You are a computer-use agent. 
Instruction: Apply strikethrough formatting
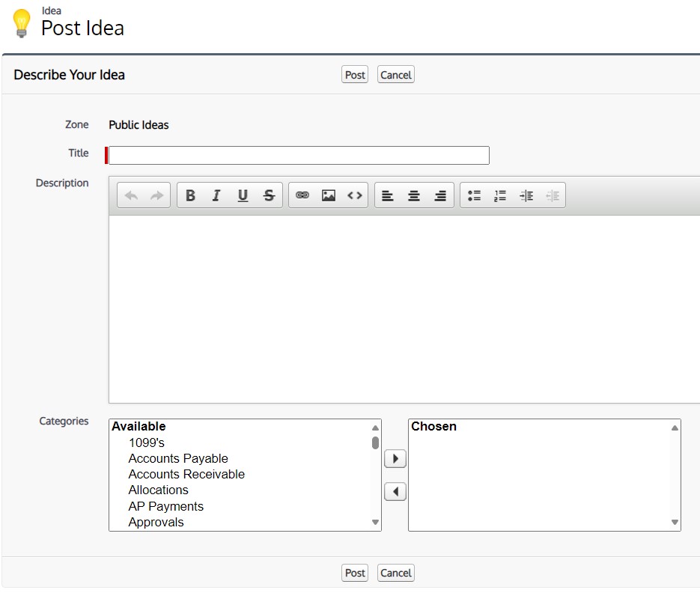pos(269,195)
